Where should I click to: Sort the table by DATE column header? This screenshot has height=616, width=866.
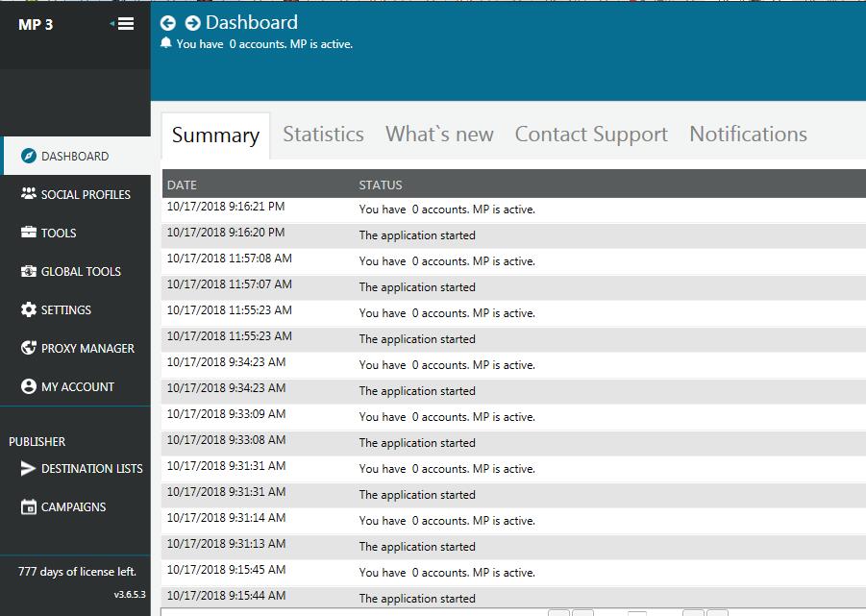click(x=182, y=185)
